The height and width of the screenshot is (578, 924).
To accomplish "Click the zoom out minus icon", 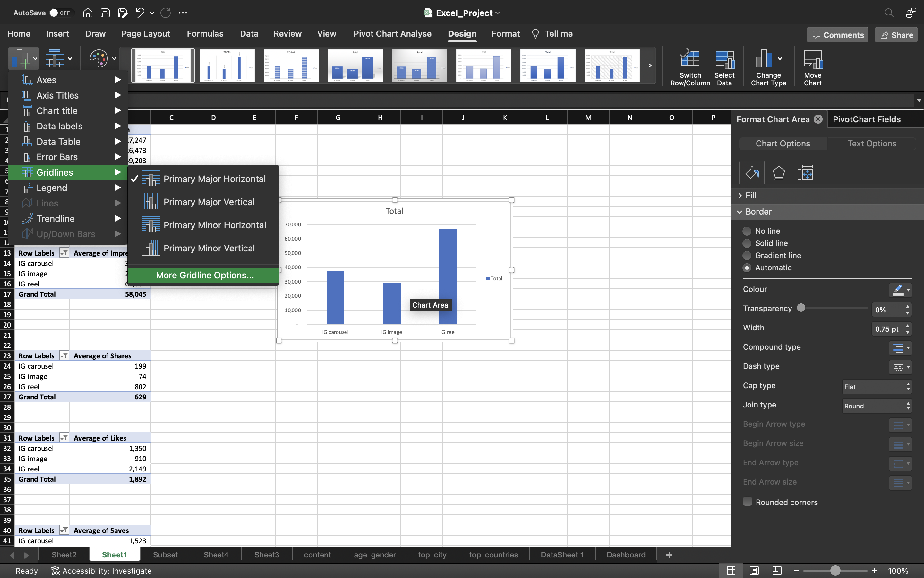I will pyautogui.click(x=796, y=570).
